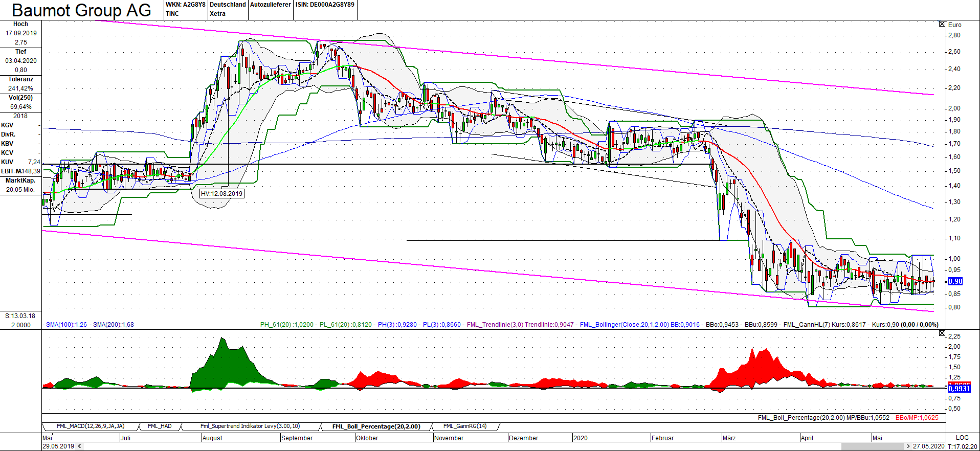980x451 pixels.
Task: Click the April month label on timeline
Action: coord(807,438)
